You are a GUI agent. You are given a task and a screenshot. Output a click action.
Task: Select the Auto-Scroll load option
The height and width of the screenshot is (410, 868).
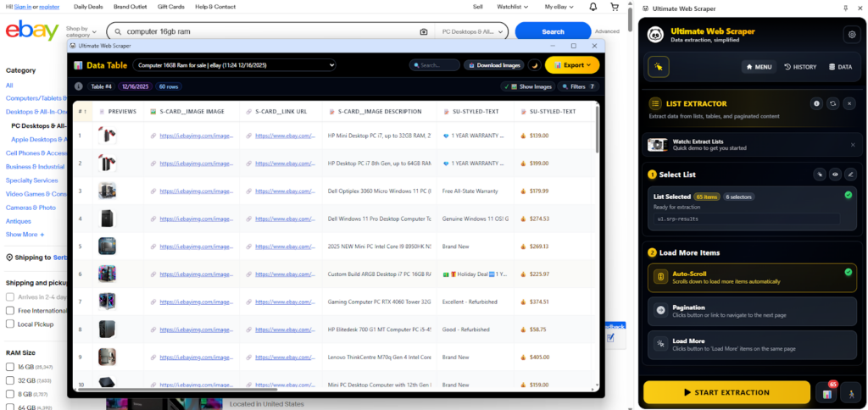(x=753, y=277)
